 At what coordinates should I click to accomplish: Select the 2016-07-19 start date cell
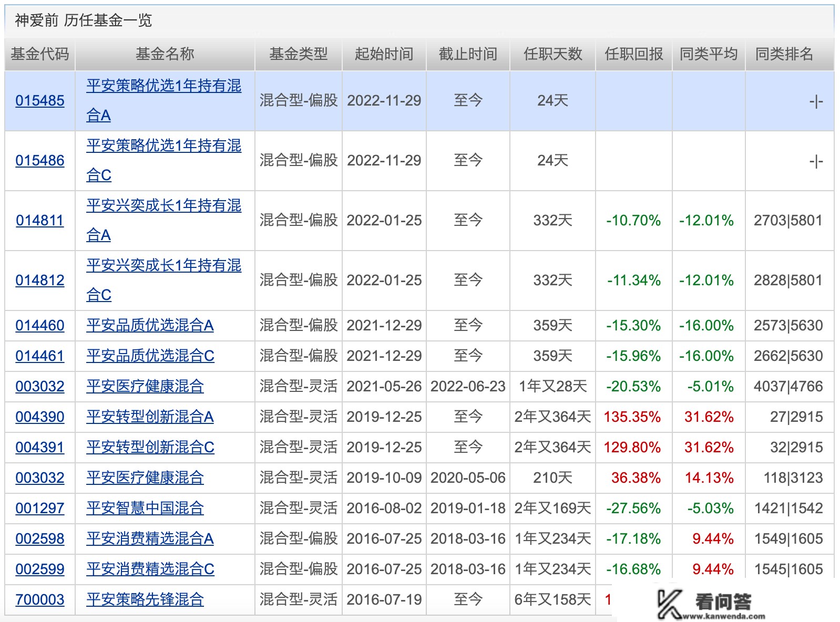[x=384, y=600]
